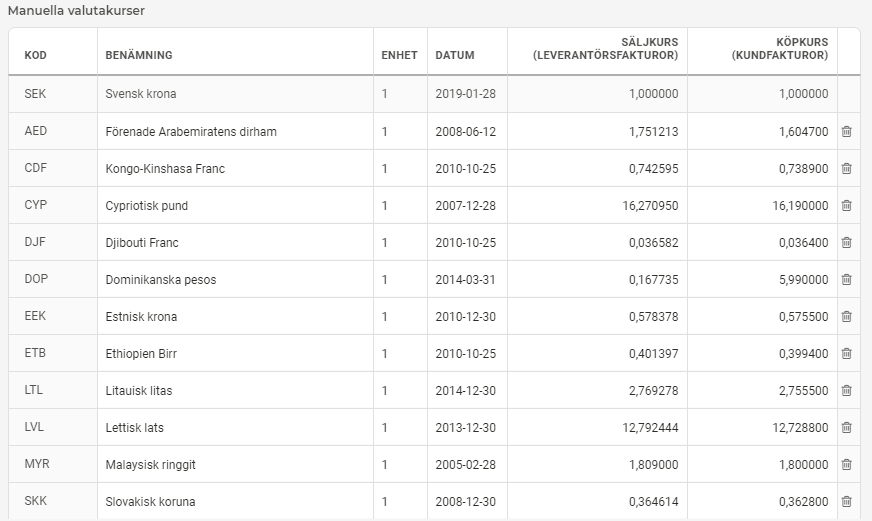Click the sell rate 0,742595
Screen dimensions: 872x521
tap(653, 168)
